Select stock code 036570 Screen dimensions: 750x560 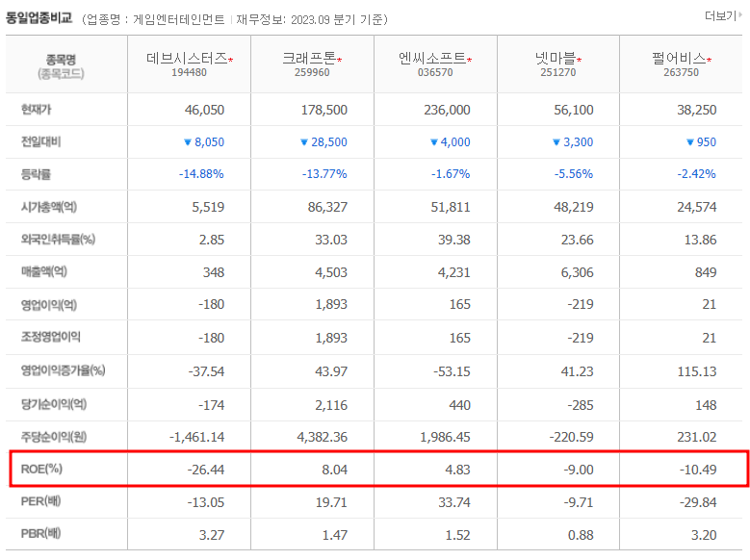[435, 73]
